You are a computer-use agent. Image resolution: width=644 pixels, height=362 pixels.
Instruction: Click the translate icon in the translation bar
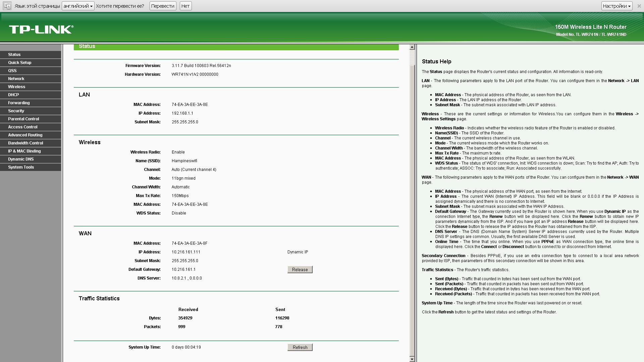coord(7,6)
